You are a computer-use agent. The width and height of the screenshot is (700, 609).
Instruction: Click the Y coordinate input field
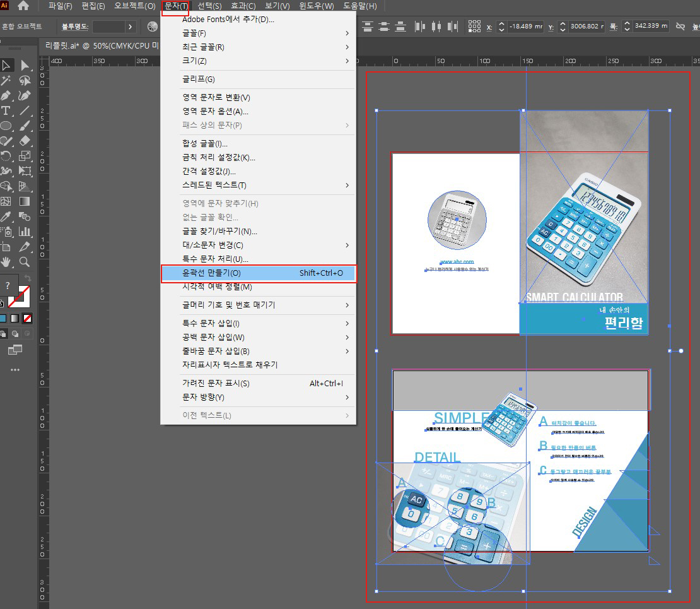tap(586, 27)
